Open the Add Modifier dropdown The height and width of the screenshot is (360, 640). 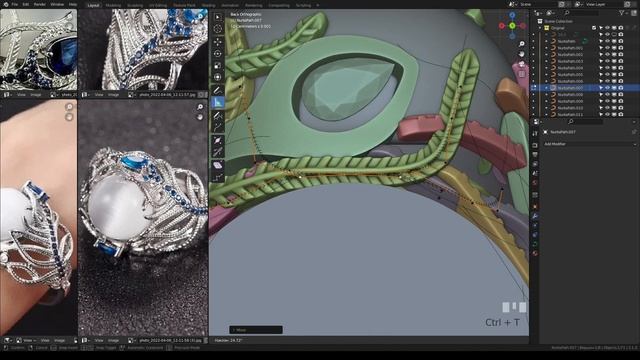click(589, 144)
